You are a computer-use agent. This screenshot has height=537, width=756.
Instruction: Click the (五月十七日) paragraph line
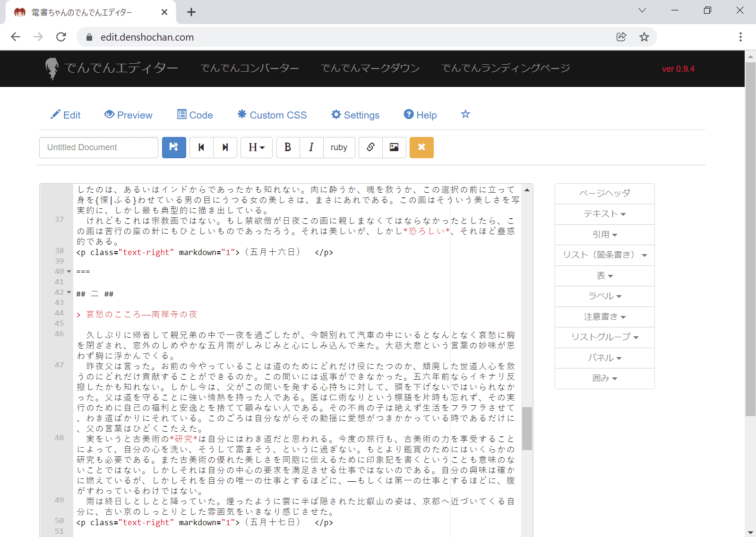[205, 522]
